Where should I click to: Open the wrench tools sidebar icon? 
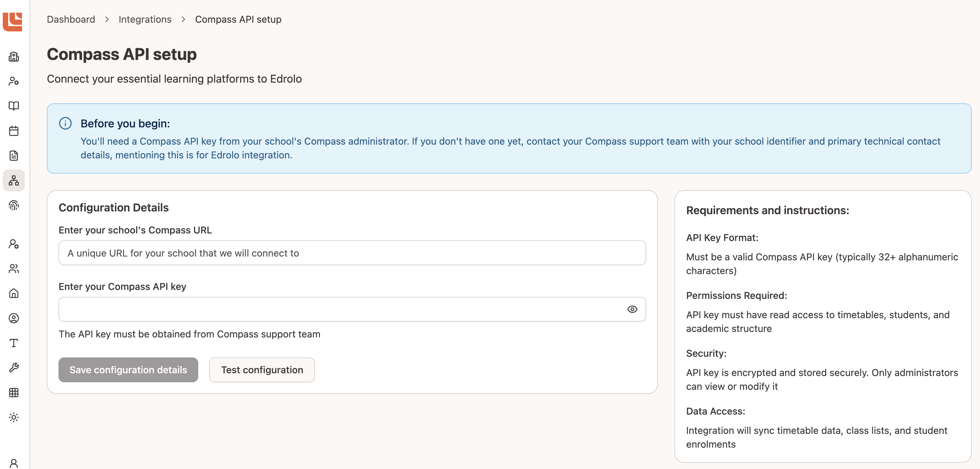(14, 367)
